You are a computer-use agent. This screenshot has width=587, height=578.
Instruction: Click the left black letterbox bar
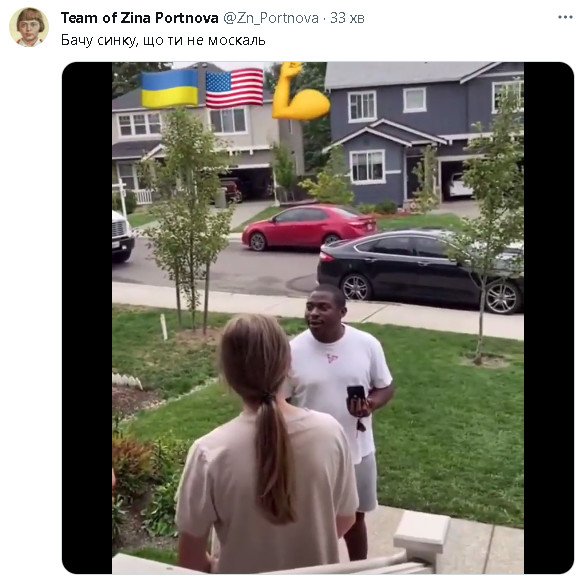coord(87,317)
